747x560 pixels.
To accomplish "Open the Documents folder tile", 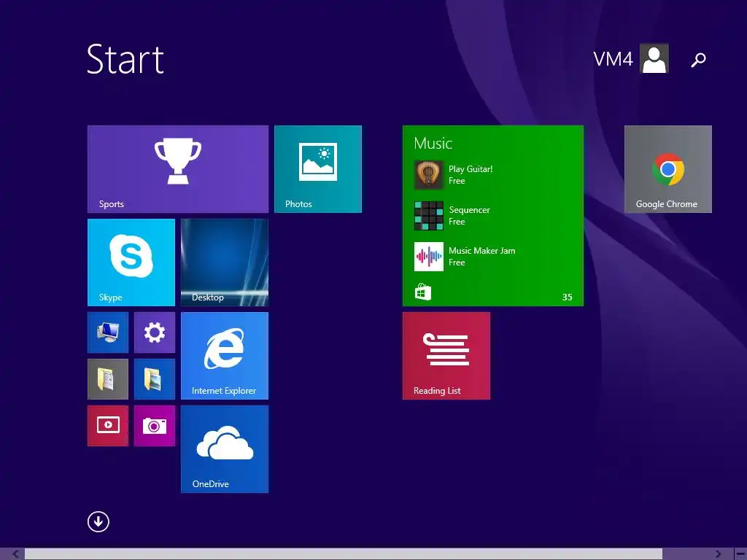I will tap(108, 379).
